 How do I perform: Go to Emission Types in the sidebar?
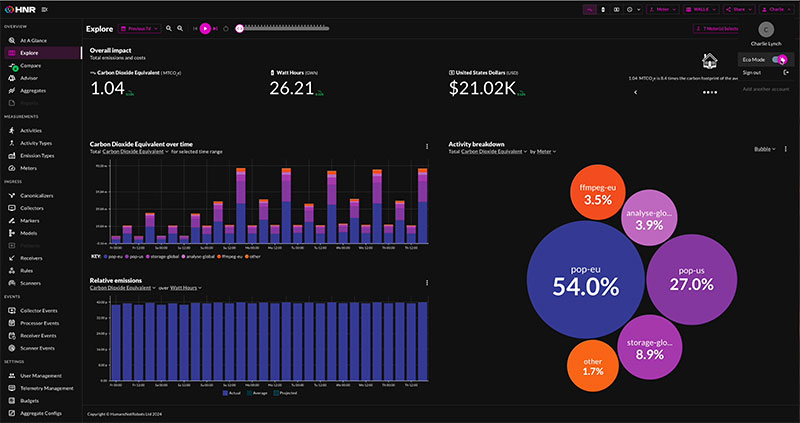click(x=36, y=156)
